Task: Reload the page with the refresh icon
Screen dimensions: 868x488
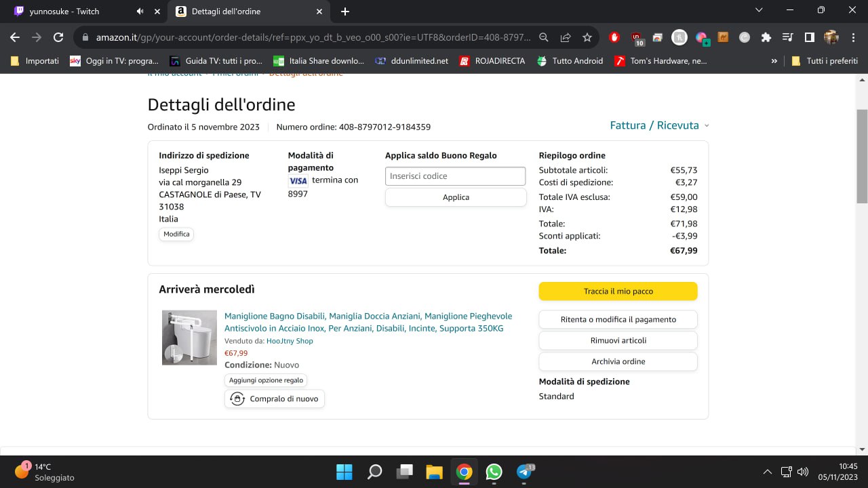Action: [x=58, y=37]
